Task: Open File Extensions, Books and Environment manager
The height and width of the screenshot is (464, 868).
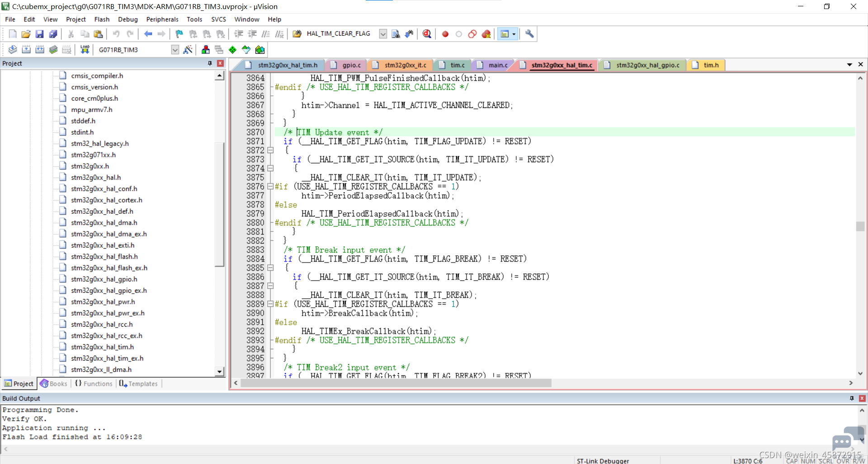Action: [x=206, y=50]
